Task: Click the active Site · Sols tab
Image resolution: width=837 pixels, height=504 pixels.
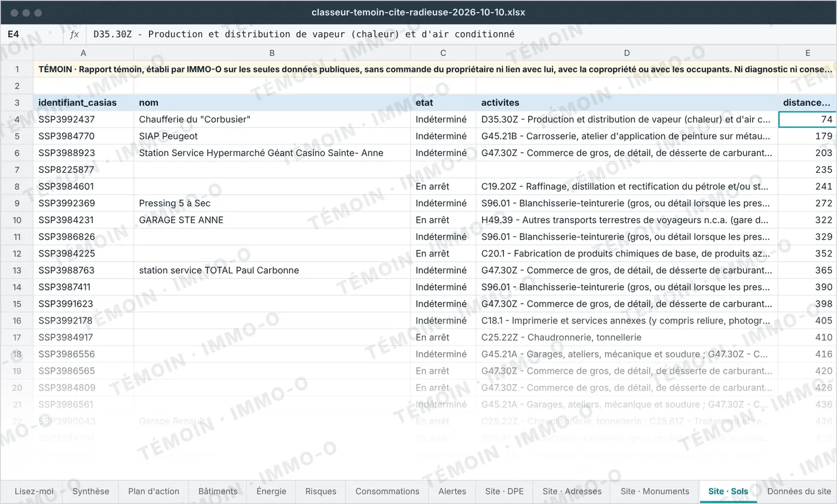Action: 728,491
